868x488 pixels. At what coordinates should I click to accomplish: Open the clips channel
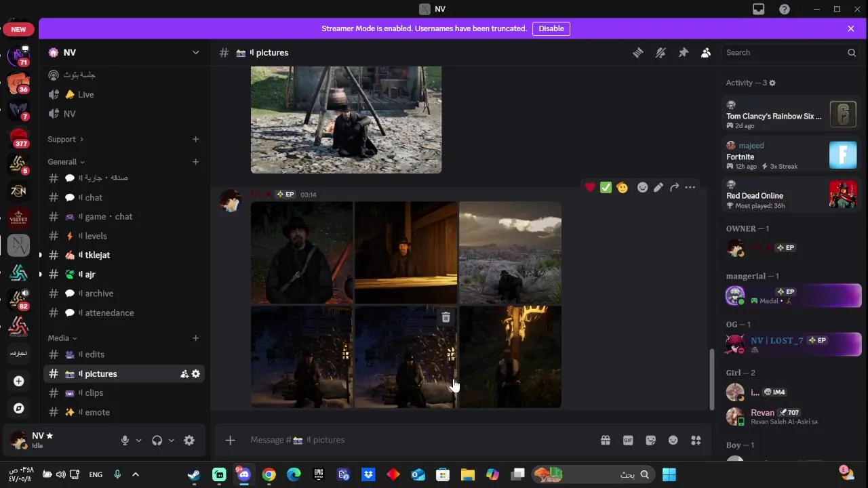[125, 393]
